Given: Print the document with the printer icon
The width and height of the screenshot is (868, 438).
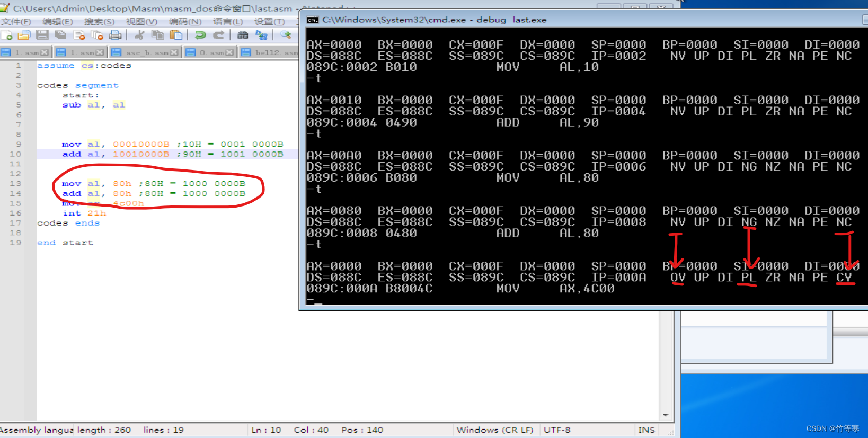Looking at the screenshot, I should point(115,35).
